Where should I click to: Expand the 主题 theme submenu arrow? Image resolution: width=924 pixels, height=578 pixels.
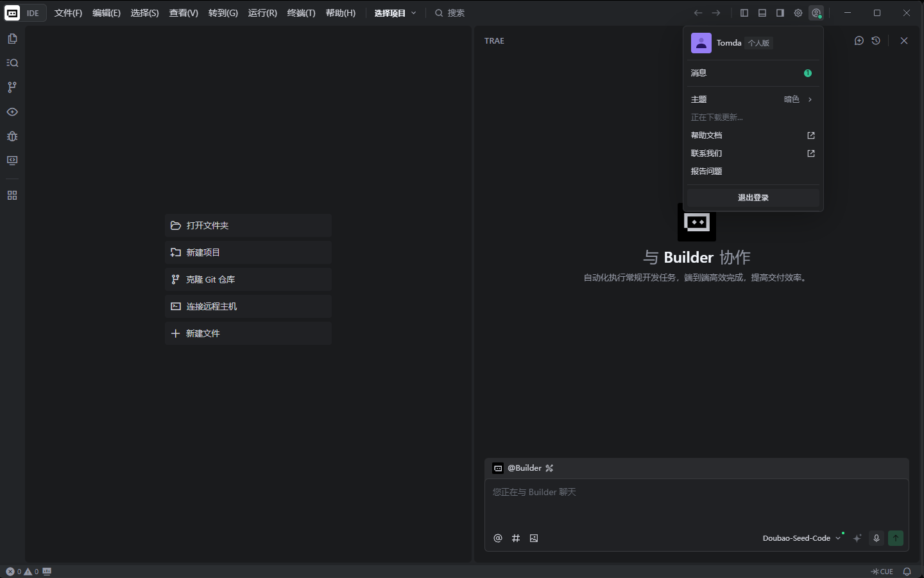click(810, 100)
